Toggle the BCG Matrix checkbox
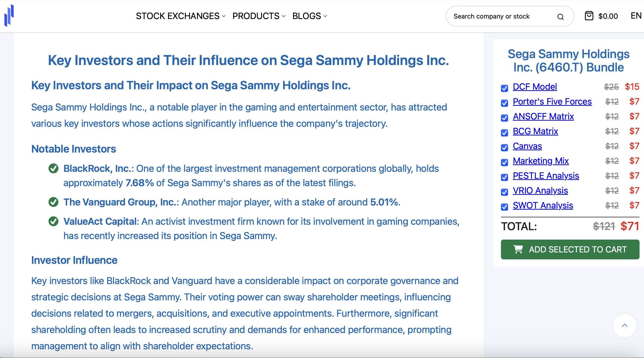Screen dimensions: 644x358 click(504, 133)
